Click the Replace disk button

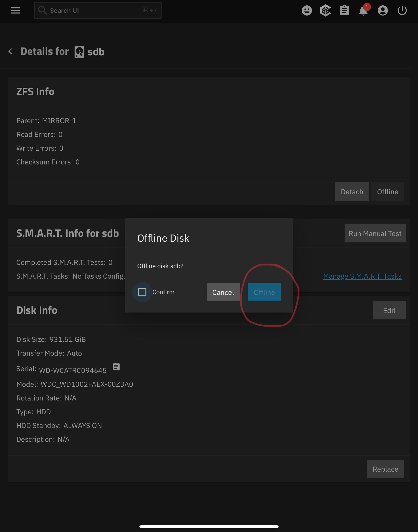[x=385, y=469]
